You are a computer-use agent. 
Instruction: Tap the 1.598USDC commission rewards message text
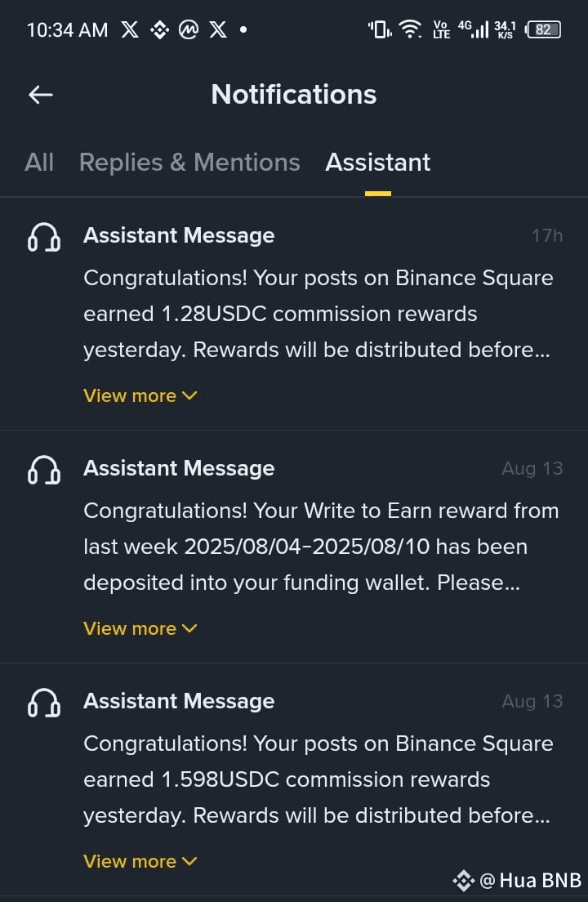(x=318, y=779)
